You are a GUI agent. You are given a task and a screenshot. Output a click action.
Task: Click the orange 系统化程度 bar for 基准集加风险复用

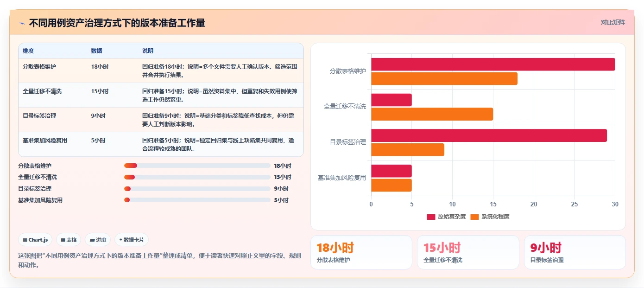coord(391,186)
